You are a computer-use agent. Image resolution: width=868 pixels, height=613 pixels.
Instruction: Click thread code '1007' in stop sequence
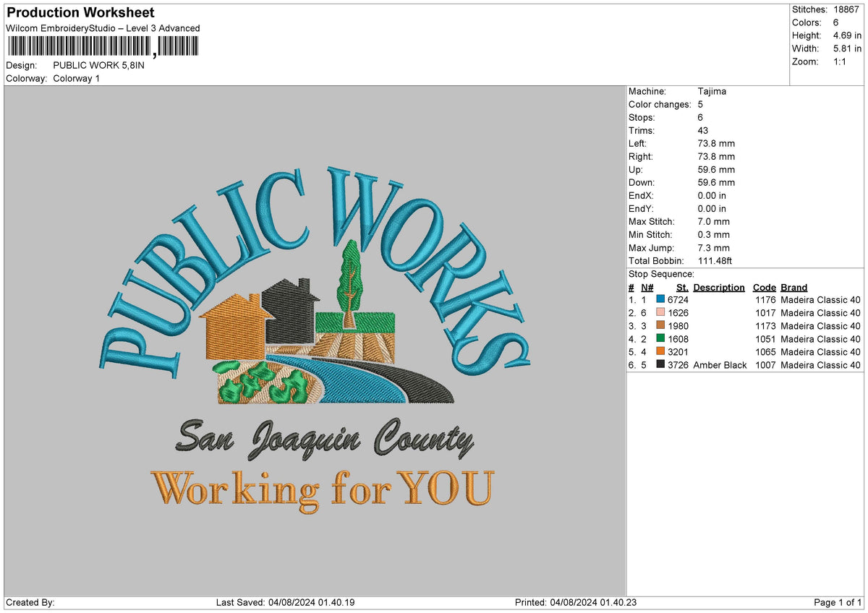[x=765, y=365]
